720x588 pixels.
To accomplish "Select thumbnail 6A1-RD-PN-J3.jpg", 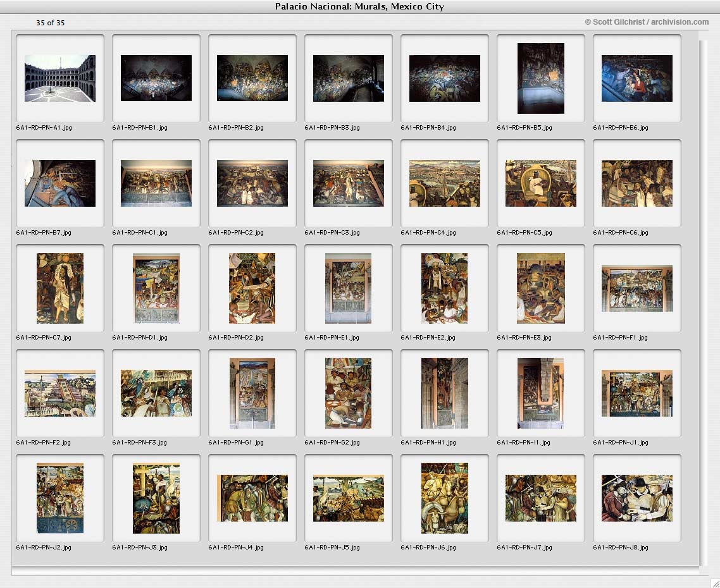I will click(x=156, y=498).
